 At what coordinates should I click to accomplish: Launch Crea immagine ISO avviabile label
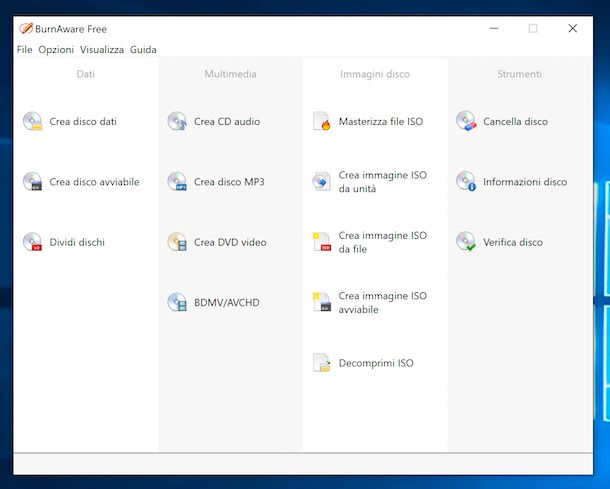pyautogui.click(x=383, y=303)
